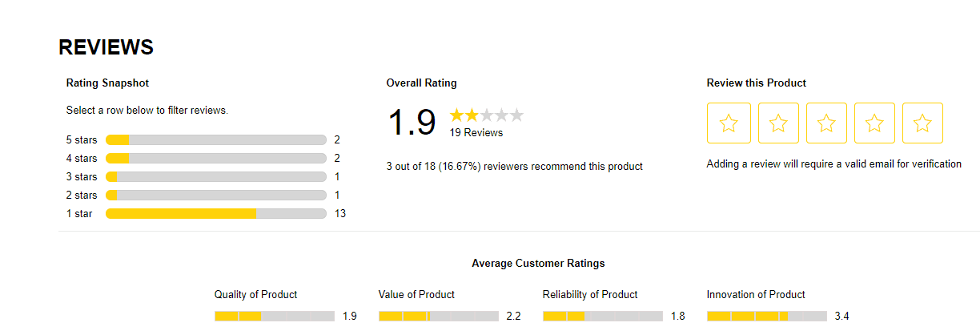Image resolution: width=980 pixels, height=335 pixels.
Task: Choose the third star rating box
Action: pyautogui.click(x=826, y=123)
